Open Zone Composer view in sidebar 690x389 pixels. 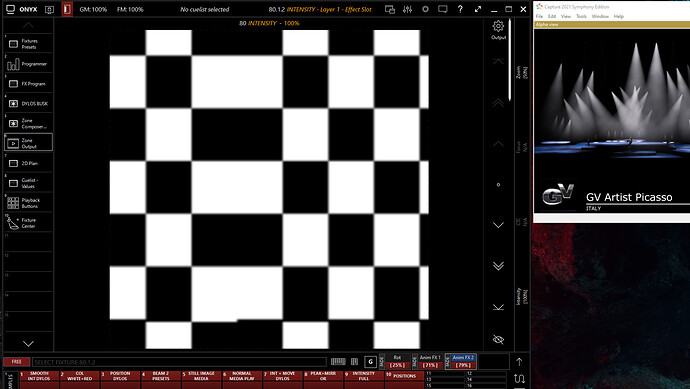28,123
